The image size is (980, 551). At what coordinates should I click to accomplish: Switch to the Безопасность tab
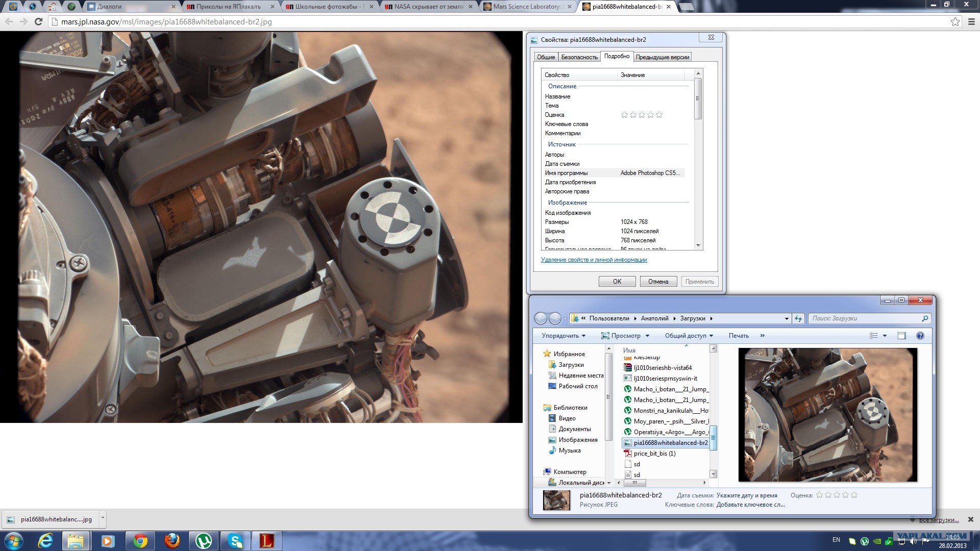pos(579,57)
